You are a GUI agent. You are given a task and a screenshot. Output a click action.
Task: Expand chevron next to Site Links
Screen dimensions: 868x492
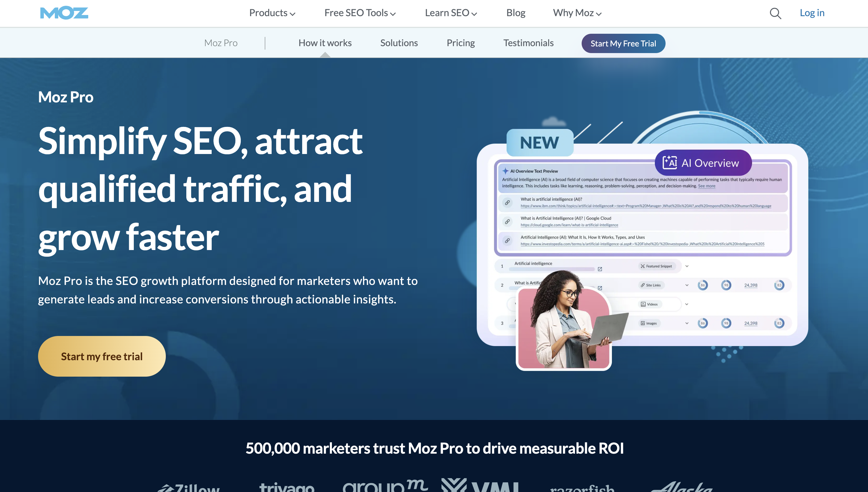coord(687,285)
